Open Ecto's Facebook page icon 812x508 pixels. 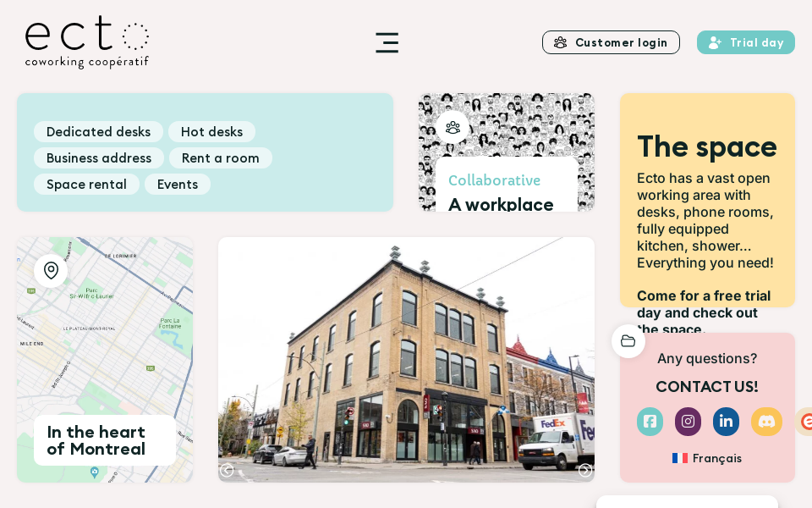click(x=650, y=422)
